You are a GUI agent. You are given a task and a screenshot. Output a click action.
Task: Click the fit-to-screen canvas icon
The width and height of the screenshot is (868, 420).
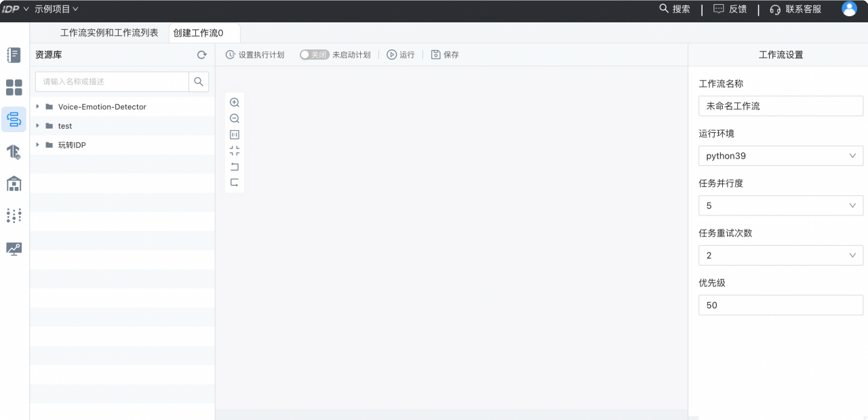pyautogui.click(x=235, y=150)
